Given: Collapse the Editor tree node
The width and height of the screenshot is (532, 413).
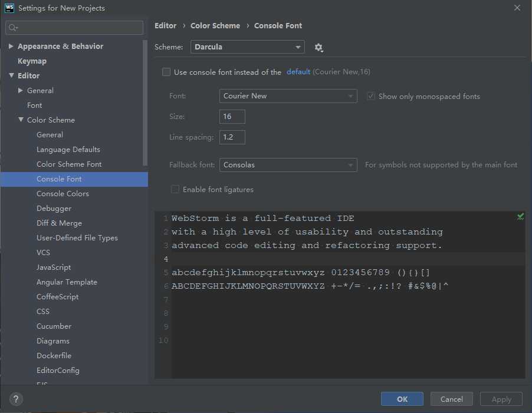Looking at the screenshot, I should (x=11, y=75).
